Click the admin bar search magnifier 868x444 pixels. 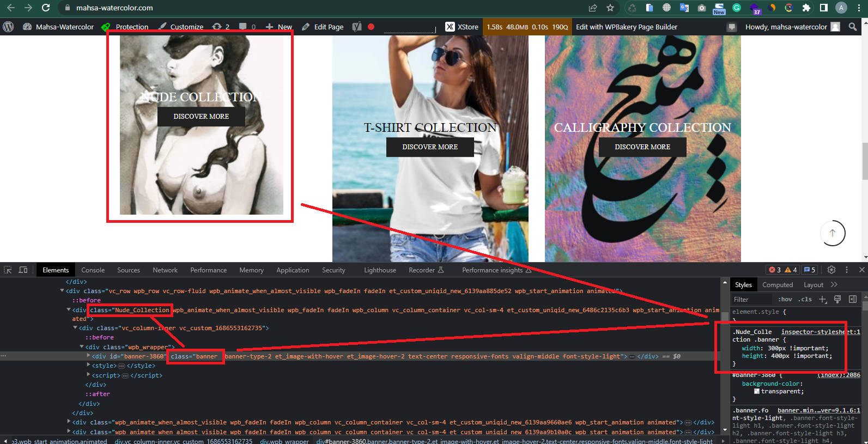click(853, 27)
